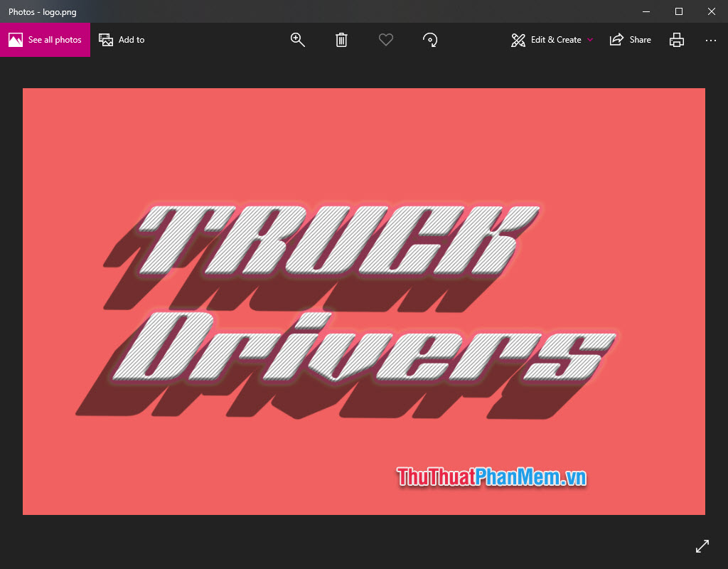Open the Share pane via the share icon
728x569 pixels.
tap(616, 40)
